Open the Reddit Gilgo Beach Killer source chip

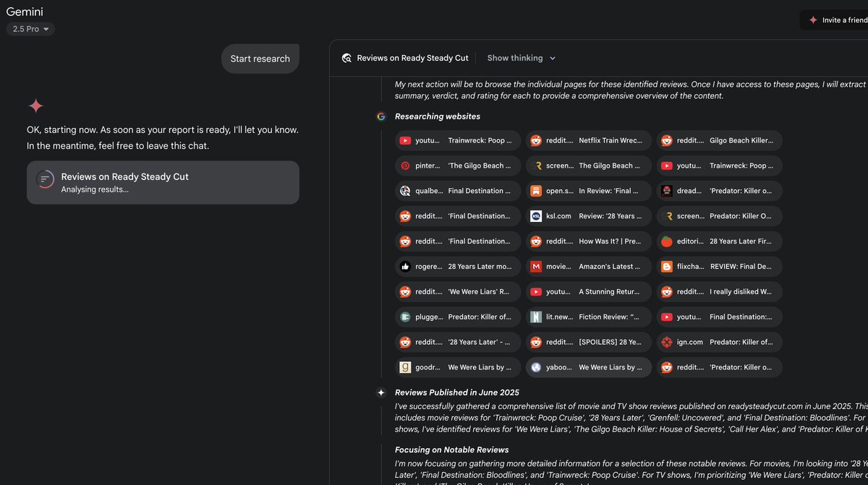pos(720,141)
